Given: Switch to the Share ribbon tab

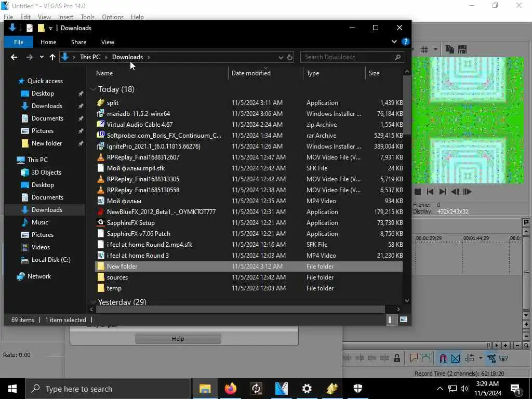Looking at the screenshot, I should tap(78, 42).
